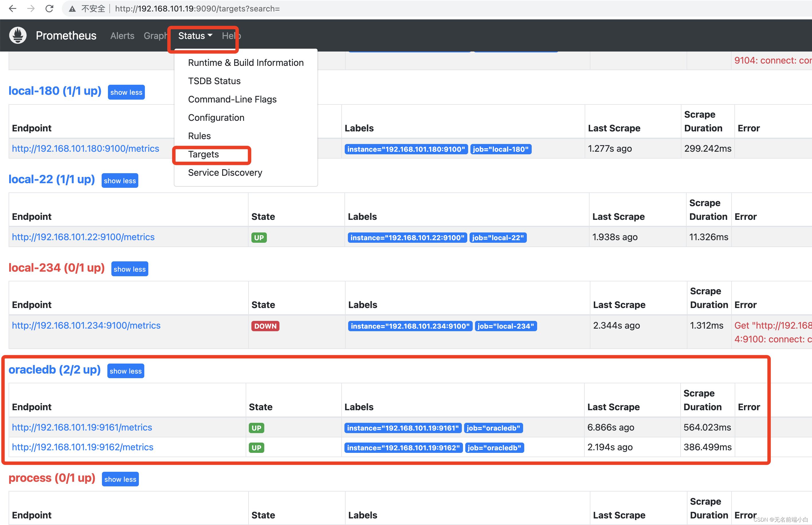Open the Prometheus home title link
Image resolution: width=812 pixels, height=525 pixels.
[66, 35]
